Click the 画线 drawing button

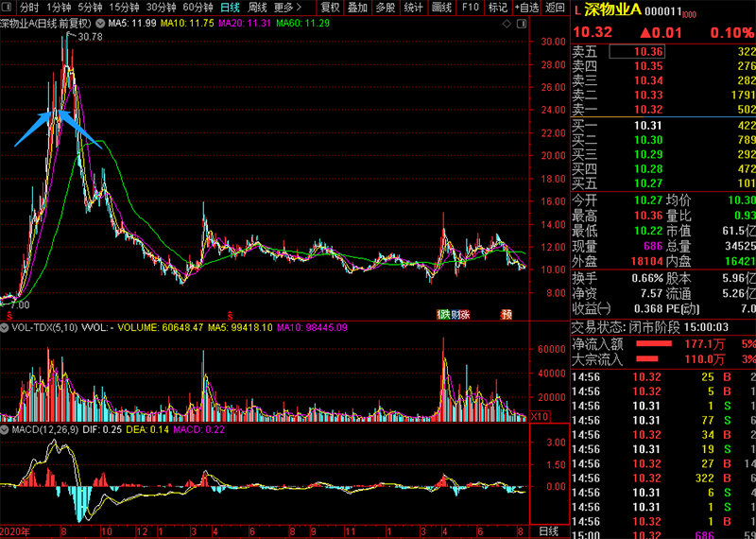point(441,8)
